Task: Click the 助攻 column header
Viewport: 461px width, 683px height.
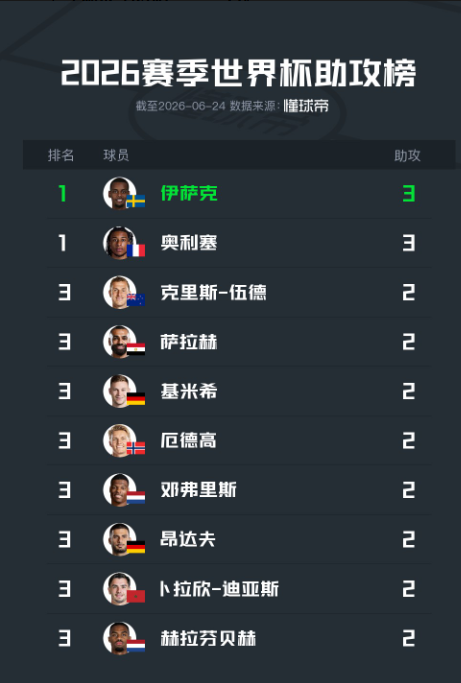Action: point(407,156)
